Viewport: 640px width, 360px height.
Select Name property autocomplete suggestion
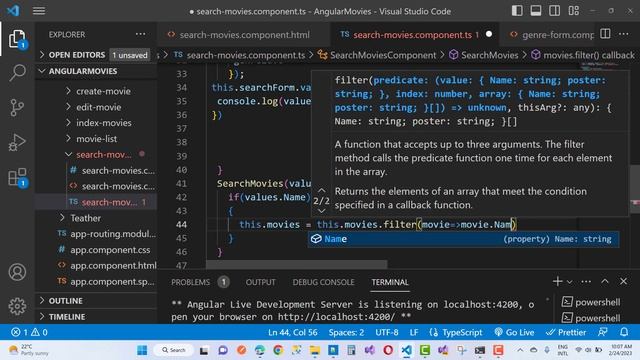coord(463,239)
